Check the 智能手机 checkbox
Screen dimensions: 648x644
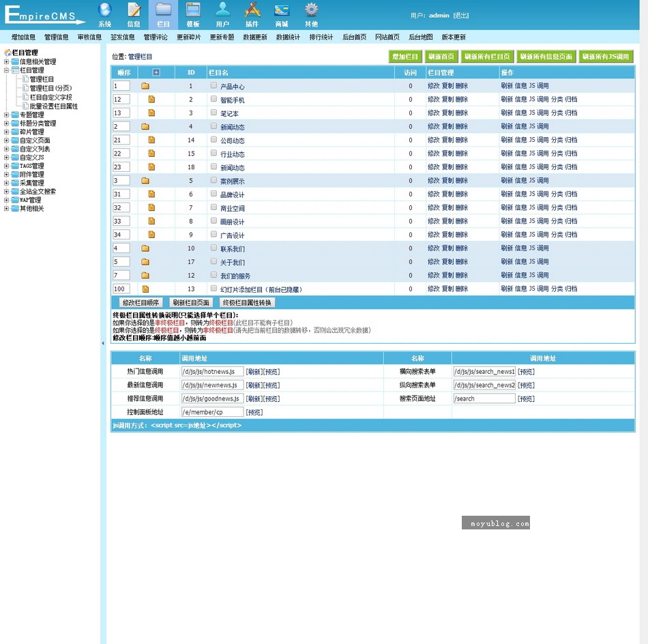(x=213, y=99)
